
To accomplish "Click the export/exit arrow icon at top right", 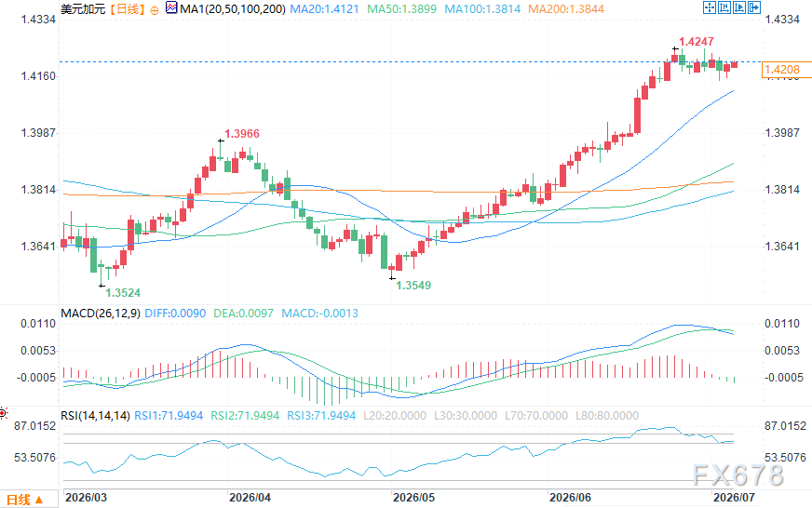I will click(754, 7).
